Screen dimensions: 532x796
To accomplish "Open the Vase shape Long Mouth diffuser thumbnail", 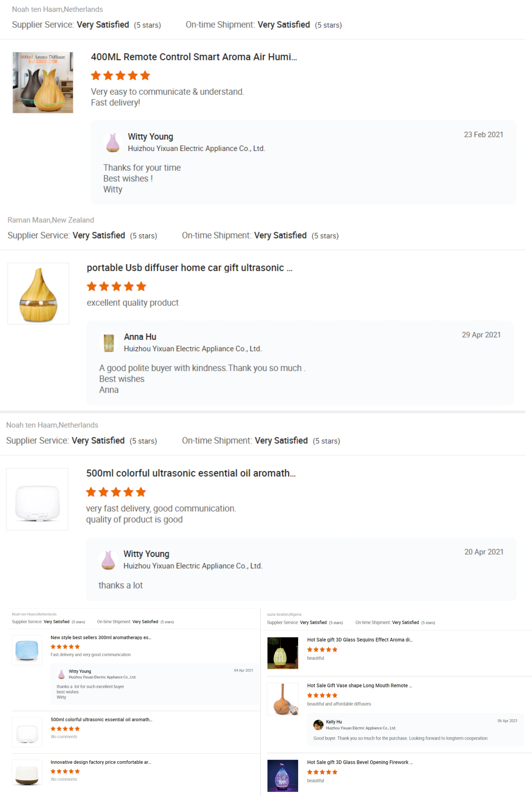I will click(283, 699).
